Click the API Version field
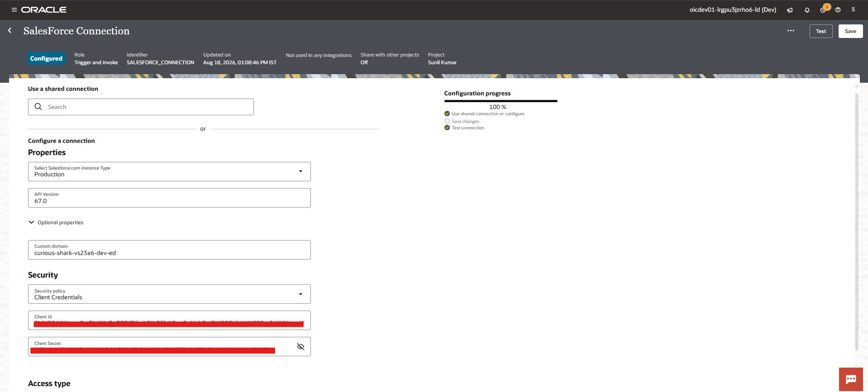Viewport: 868px width, 392px height. (x=169, y=198)
